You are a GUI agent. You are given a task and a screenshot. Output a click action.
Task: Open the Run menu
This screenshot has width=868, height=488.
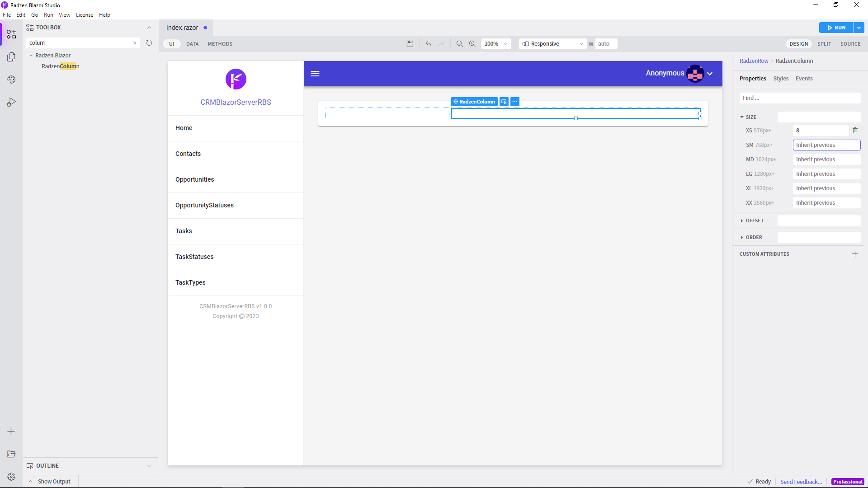(x=48, y=15)
